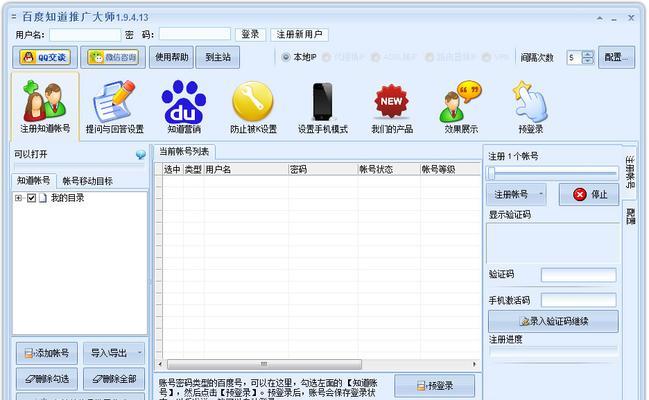
Task: Click the blue speech bubble icon beside 可以打开
Action: [x=141, y=155]
